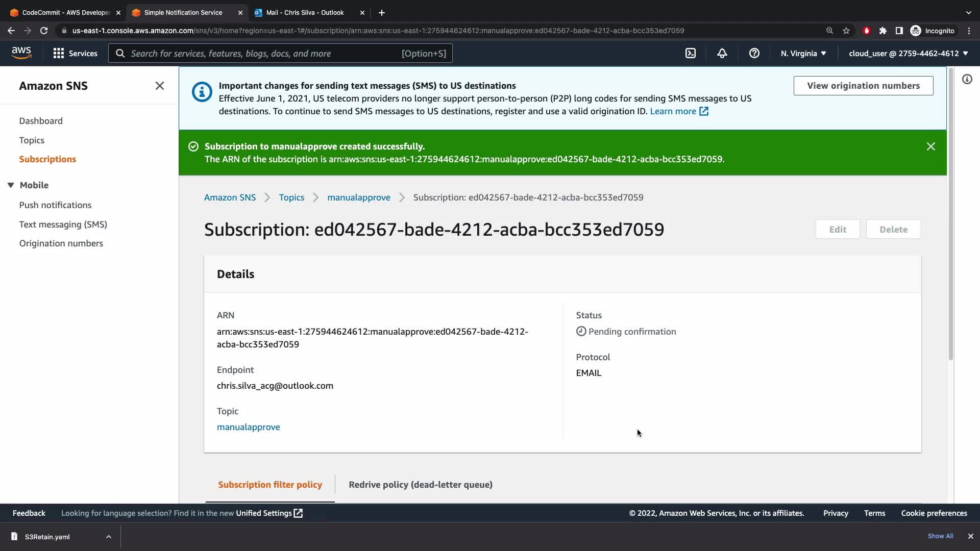Image resolution: width=980 pixels, height=551 pixels.
Task: Switch to Mail - Chris Silva Outlook tab
Action: tap(305, 12)
